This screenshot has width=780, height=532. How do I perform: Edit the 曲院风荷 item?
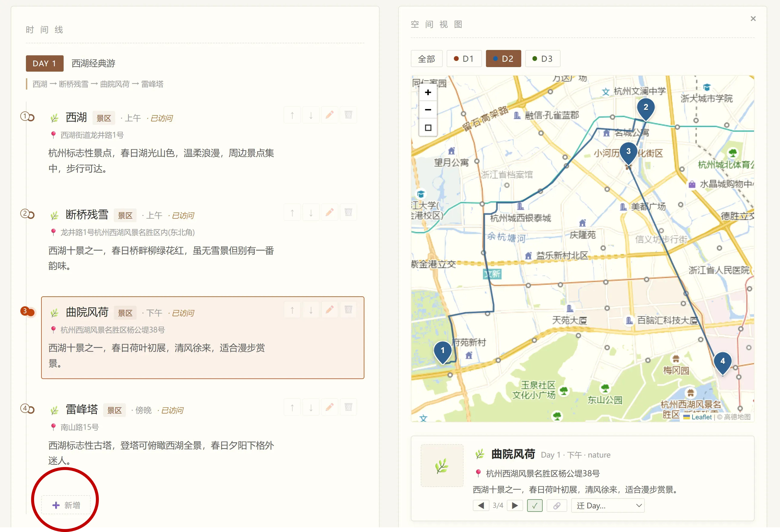[x=330, y=310]
